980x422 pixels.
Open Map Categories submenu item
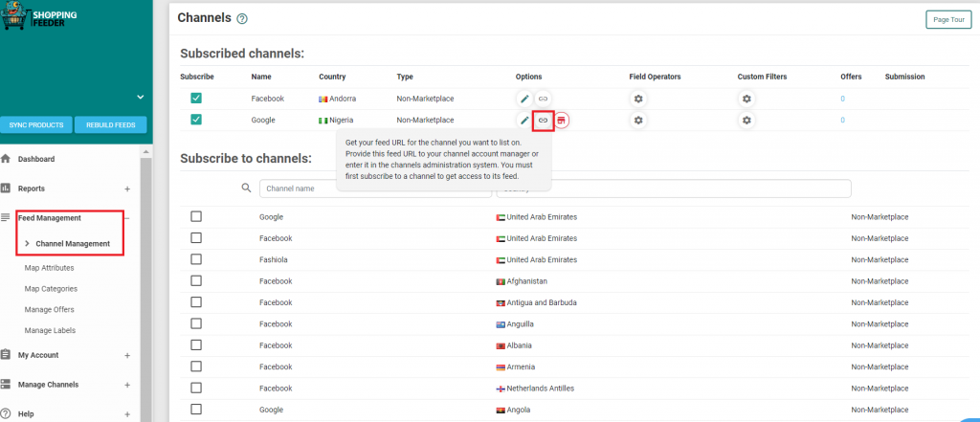click(x=51, y=289)
